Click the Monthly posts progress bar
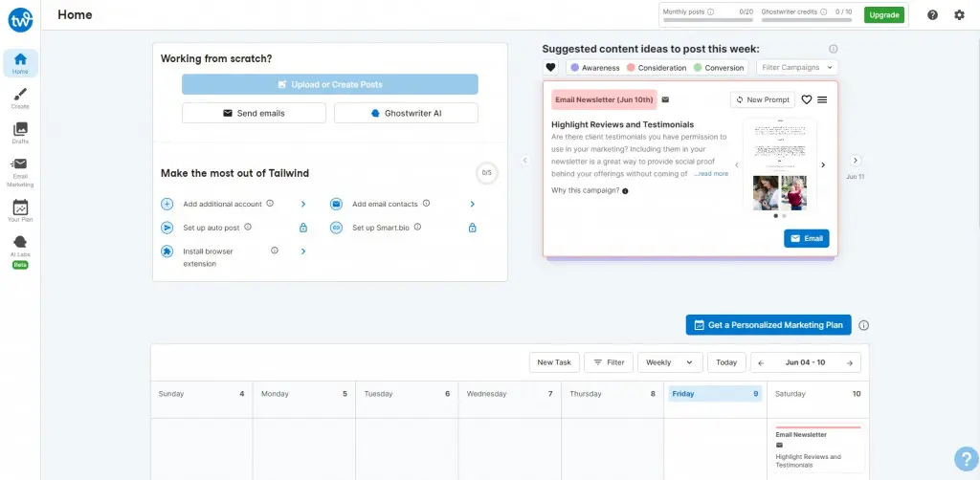This screenshot has width=980, height=480. pyautogui.click(x=707, y=20)
